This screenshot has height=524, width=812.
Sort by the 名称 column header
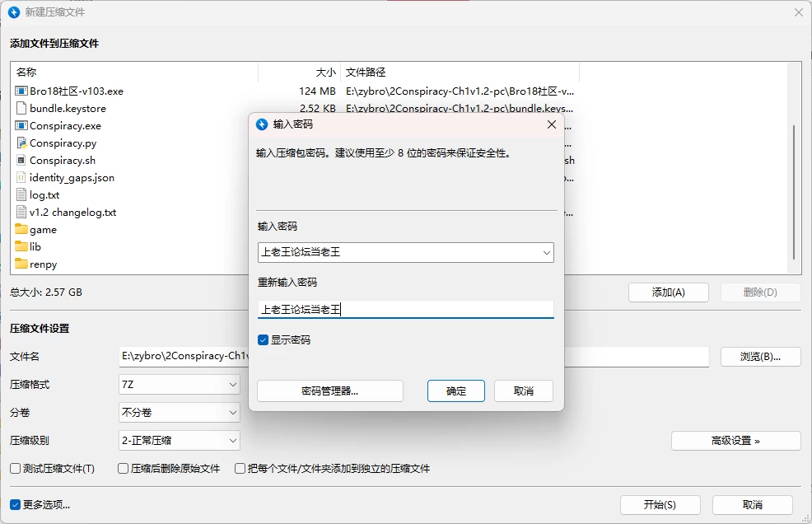click(134, 72)
